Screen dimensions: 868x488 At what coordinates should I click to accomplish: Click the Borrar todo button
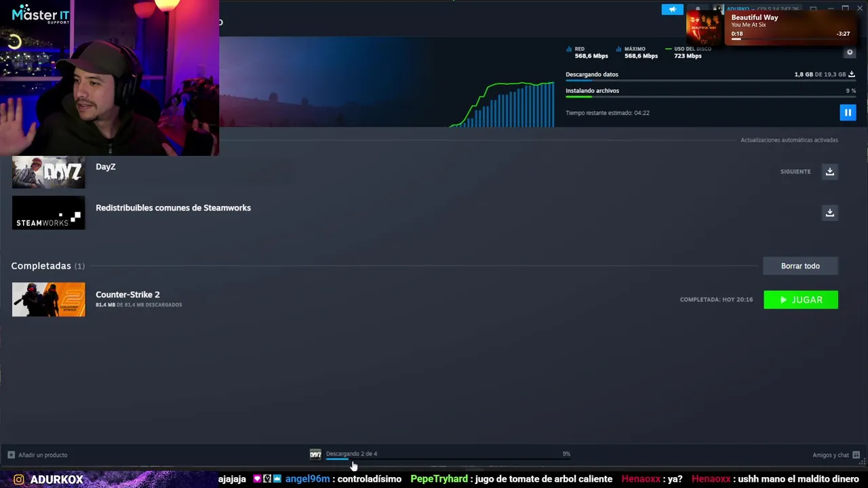[800, 266]
